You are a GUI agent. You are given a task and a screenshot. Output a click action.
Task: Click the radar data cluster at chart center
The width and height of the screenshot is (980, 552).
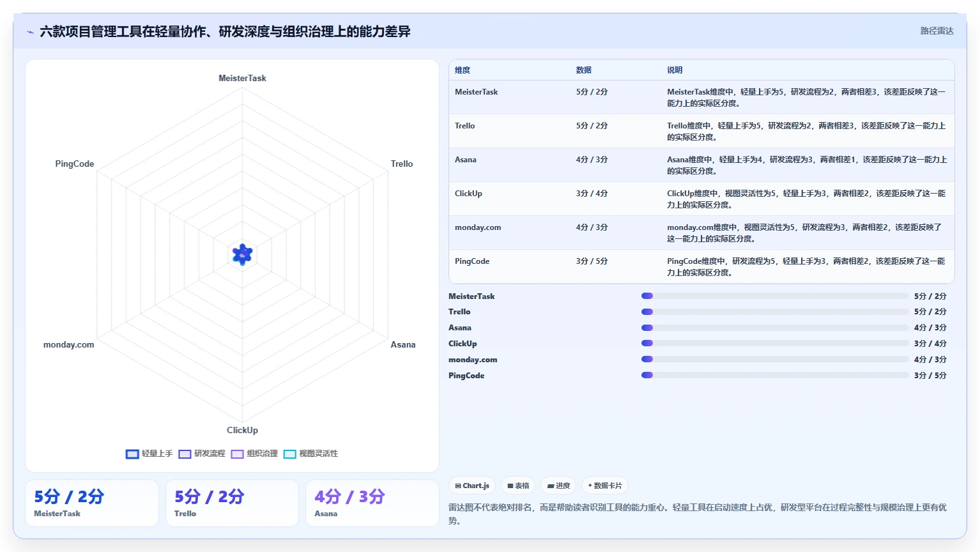click(x=242, y=254)
